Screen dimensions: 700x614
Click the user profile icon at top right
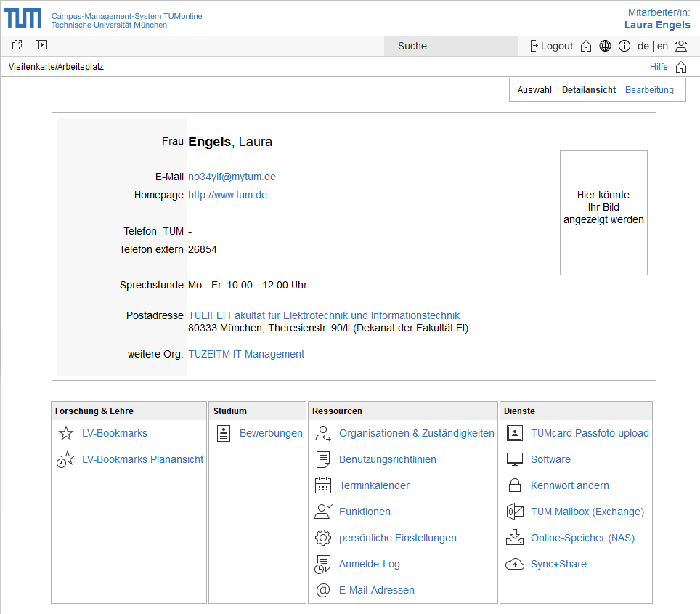click(680, 46)
